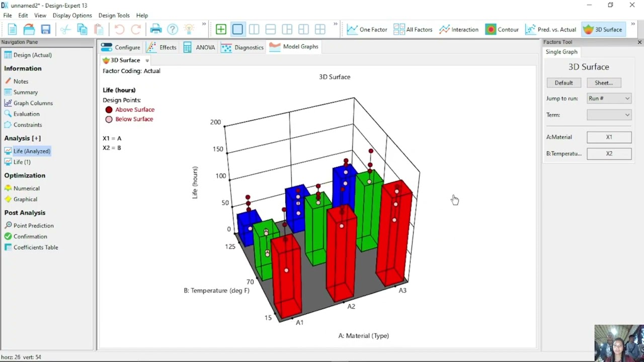Click the light bulb tips icon
644x362 pixels.
coord(189,29)
